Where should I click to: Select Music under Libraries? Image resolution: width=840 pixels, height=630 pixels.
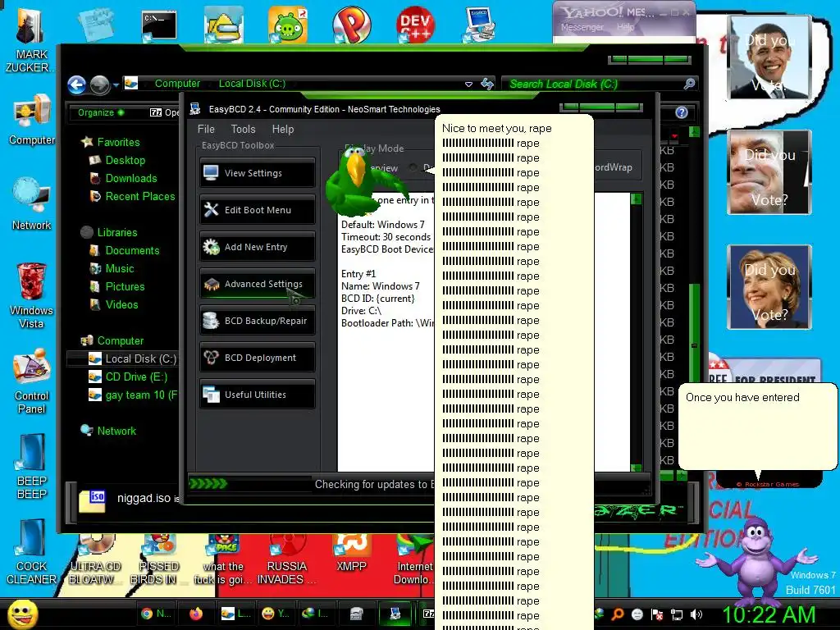(112, 269)
